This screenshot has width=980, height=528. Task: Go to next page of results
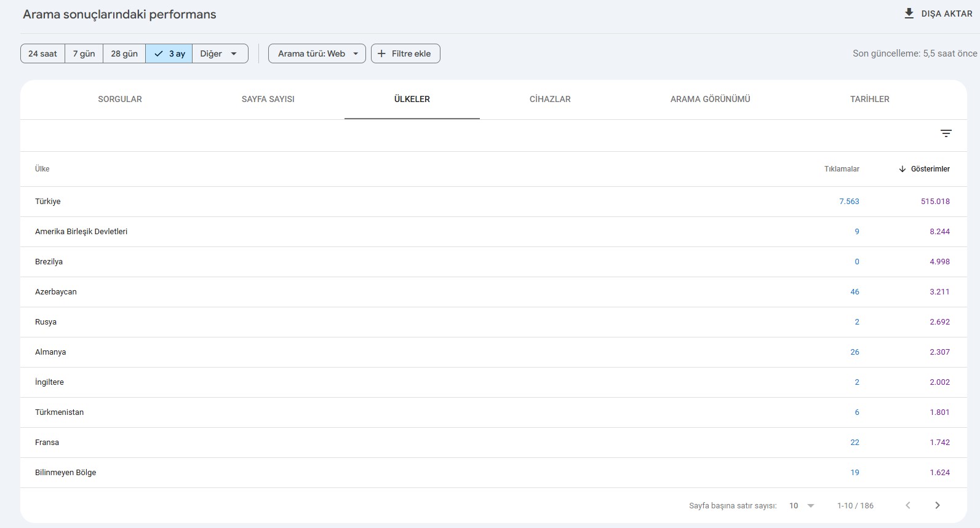(938, 505)
